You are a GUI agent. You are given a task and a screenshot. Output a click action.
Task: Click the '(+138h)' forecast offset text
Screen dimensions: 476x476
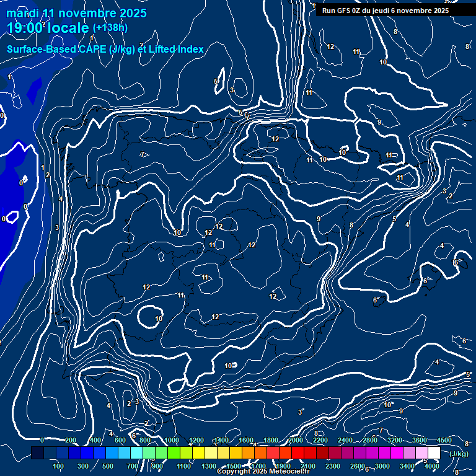(110, 28)
